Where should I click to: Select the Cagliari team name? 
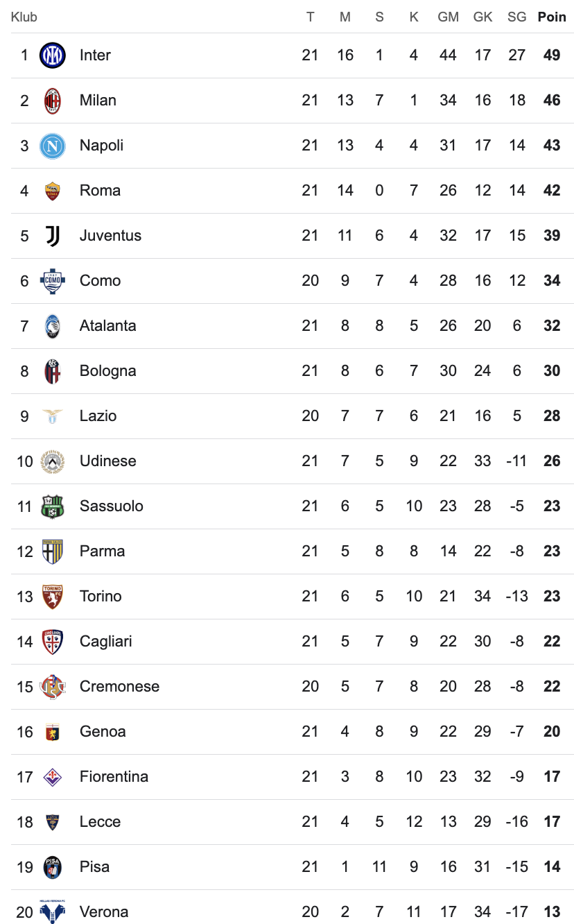(x=106, y=642)
